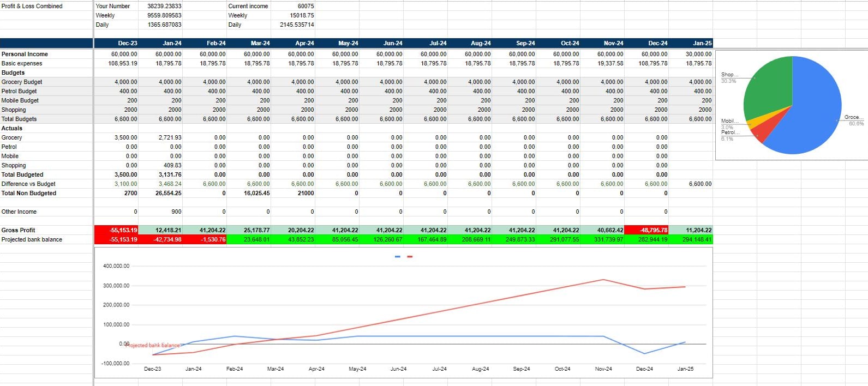The image size is (868, 386).
Task: Click the 'Personal Income' row label
Action: tap(25, 54)
